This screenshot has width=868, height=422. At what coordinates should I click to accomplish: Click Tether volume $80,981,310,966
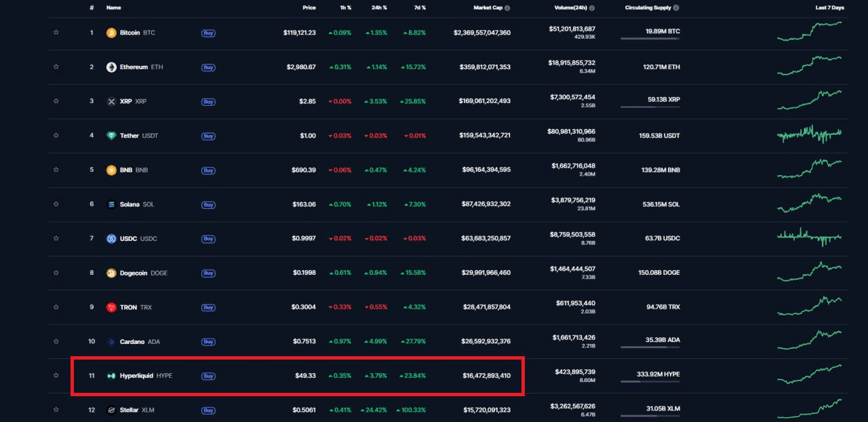[572, 132]
